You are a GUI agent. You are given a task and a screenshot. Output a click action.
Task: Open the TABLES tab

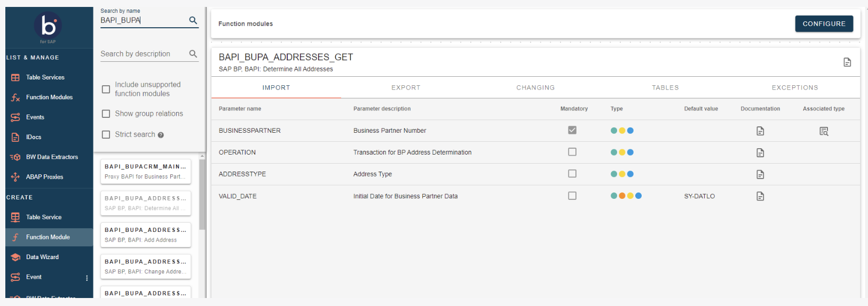[x=665, y=87]
